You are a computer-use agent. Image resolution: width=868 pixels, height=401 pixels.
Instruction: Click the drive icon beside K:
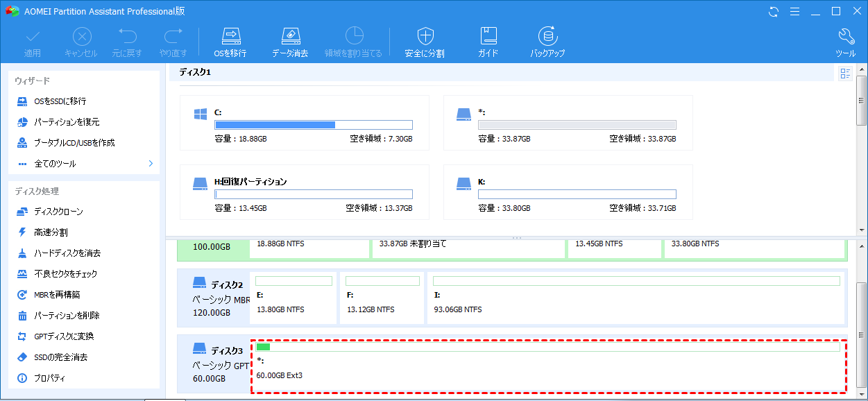pos(464,183)
